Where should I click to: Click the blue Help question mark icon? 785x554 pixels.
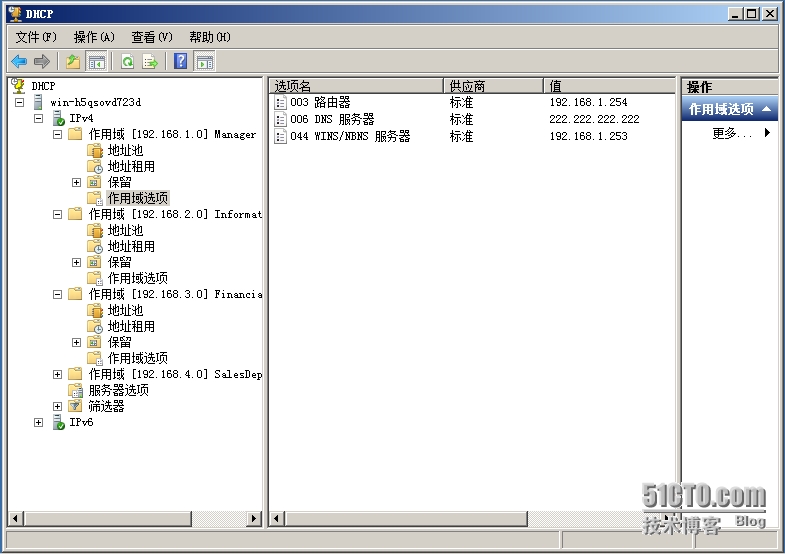click(x=180, y=61)
